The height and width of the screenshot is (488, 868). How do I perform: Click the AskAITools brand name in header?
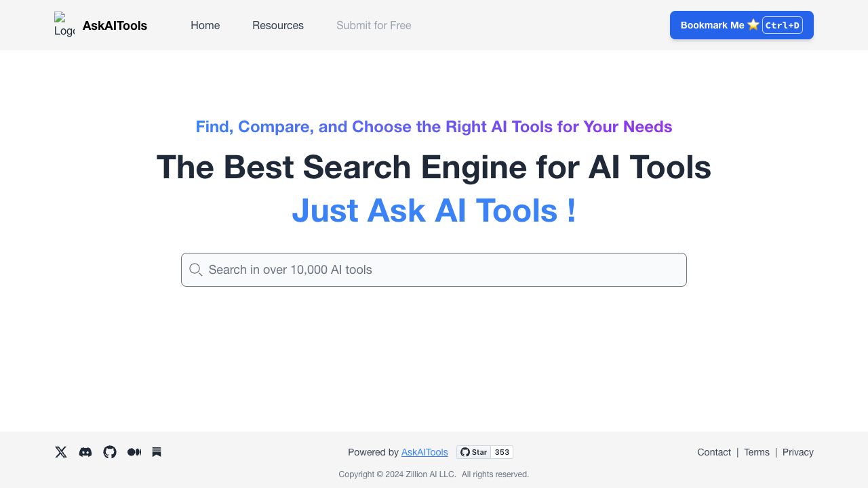pyautogui.click(x=115, y=26)
